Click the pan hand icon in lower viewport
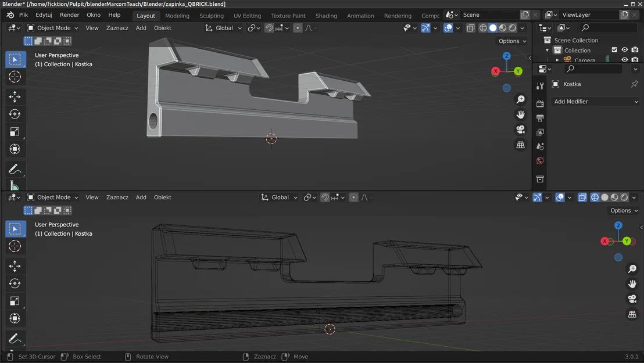This screenshot has height=363, width=644. (632, 284)
